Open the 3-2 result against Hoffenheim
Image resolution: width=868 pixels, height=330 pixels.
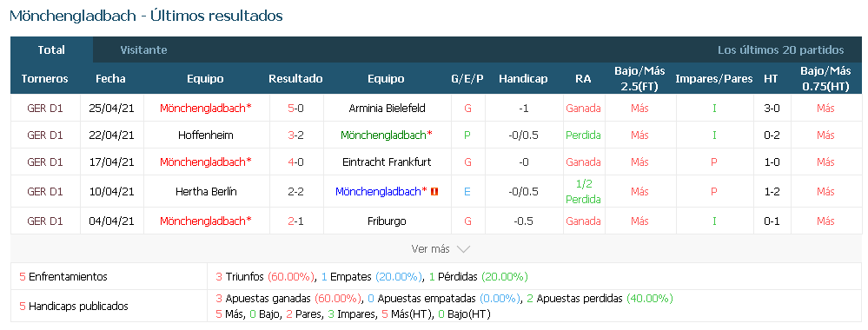pos(295,135)
